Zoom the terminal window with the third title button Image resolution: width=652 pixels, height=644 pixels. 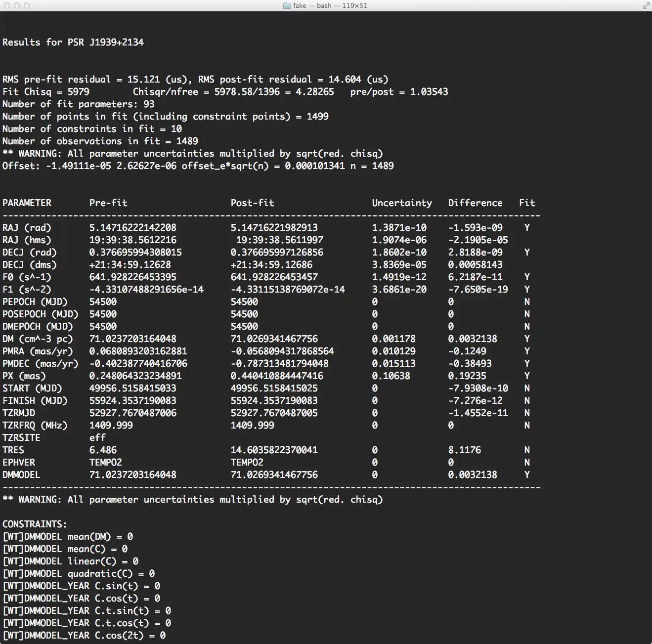click(27, 5)
